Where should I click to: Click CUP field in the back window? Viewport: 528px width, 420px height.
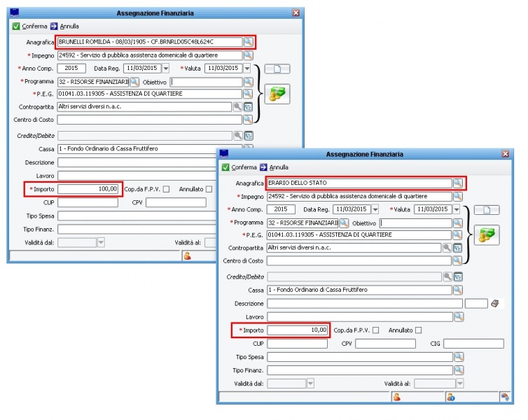point(88,202)
